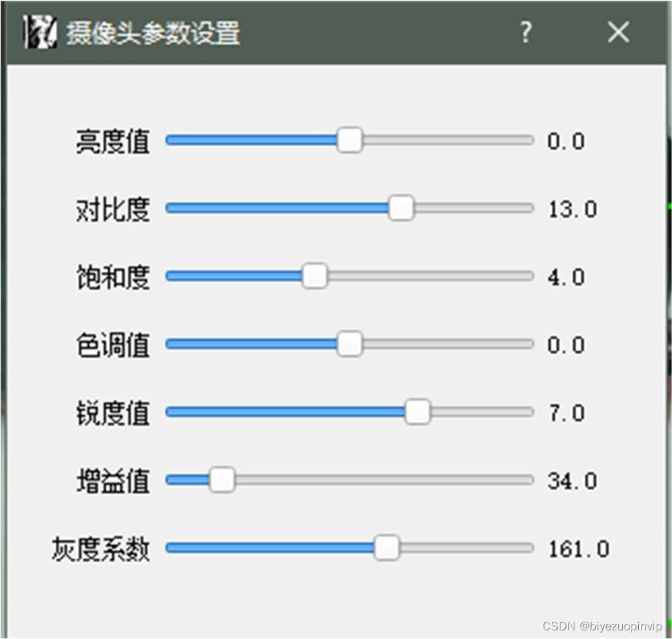Open the help question mark button
Viewport: 672px width, 639px height.
[525, 32]
